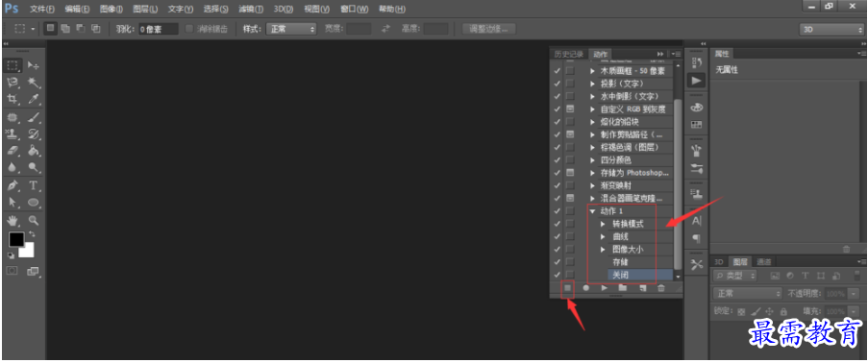
Task: Click the foreground color swatch
Action: tap(16, 240)
